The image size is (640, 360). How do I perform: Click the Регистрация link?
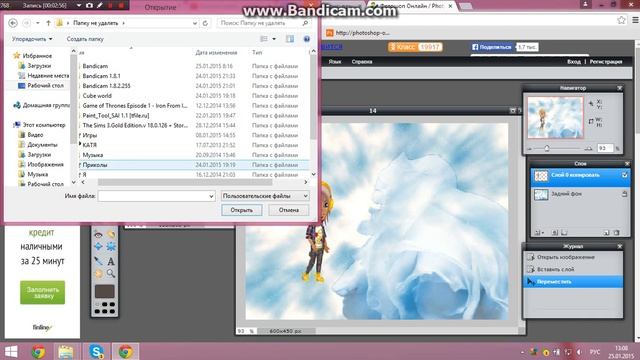[x=606, y=62]
